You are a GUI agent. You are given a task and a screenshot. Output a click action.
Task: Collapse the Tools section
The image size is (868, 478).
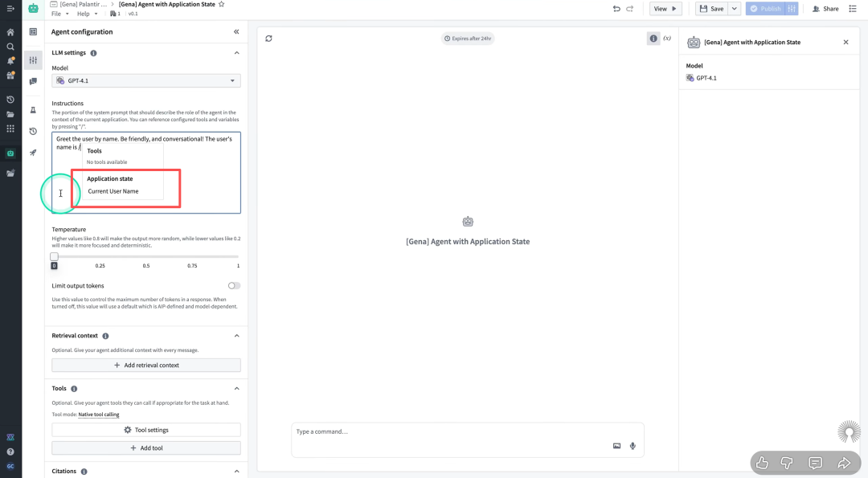click(x=236, y=388)
